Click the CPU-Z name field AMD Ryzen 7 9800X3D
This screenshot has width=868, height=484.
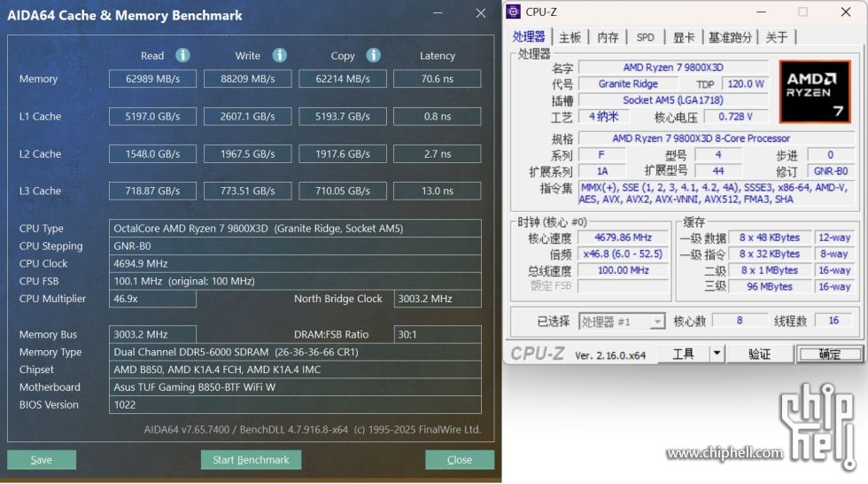[673, 67]
